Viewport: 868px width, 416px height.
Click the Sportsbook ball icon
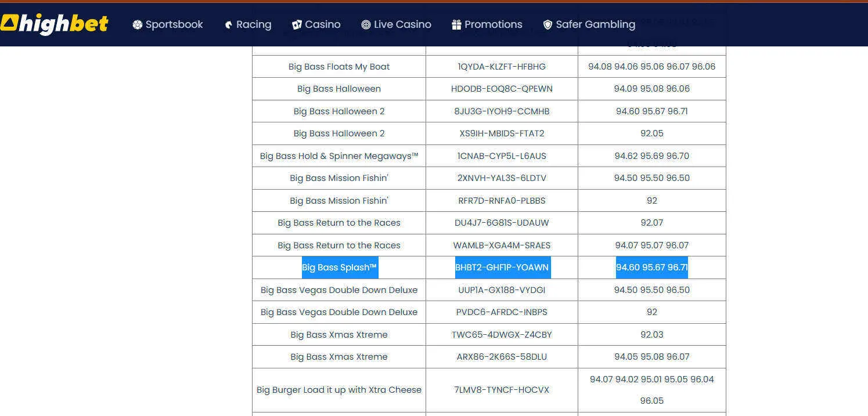click(137, 24)
